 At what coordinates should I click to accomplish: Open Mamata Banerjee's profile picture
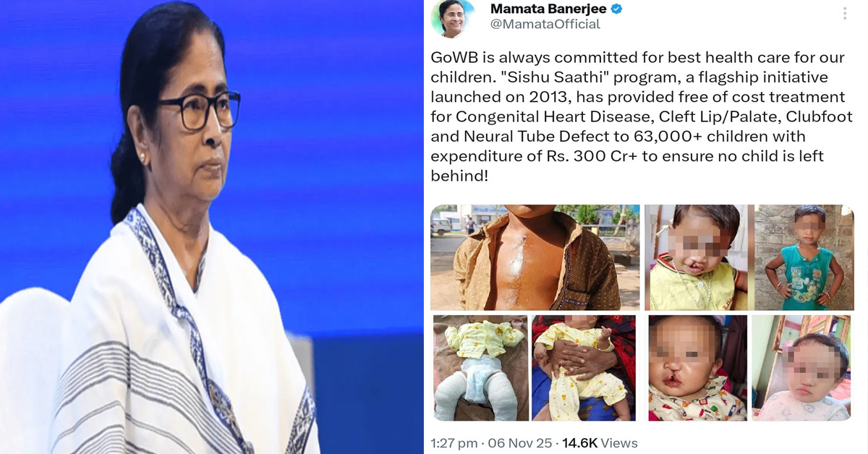(454, 17)
